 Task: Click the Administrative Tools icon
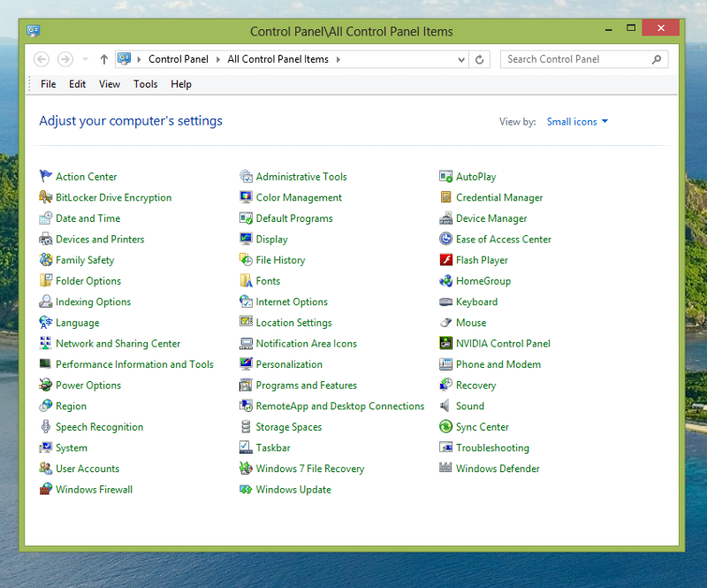[246, 176]
